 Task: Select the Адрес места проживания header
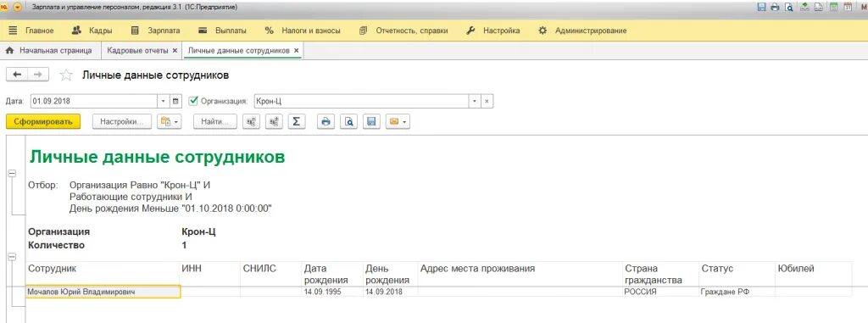[520, 274]
